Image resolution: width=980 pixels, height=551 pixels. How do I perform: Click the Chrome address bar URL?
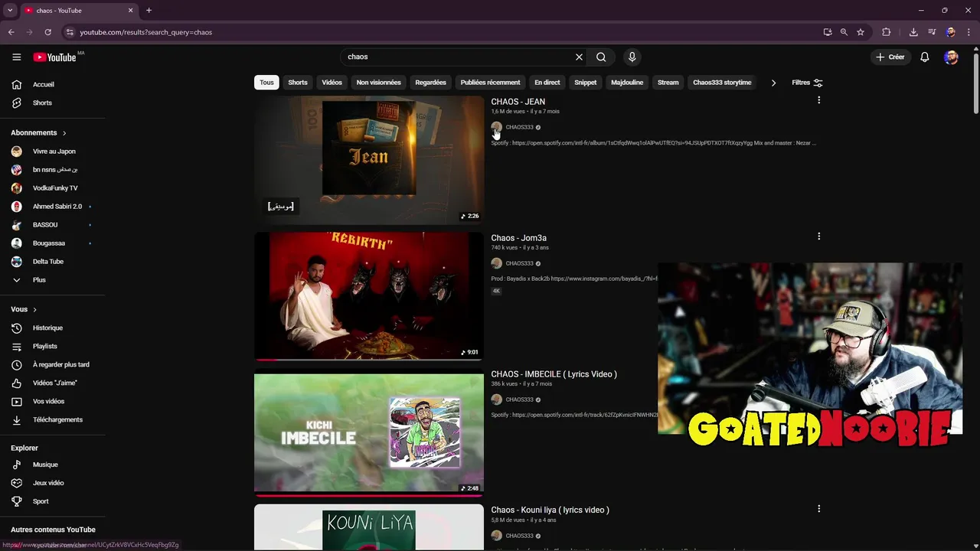click(x=145, y=32)
